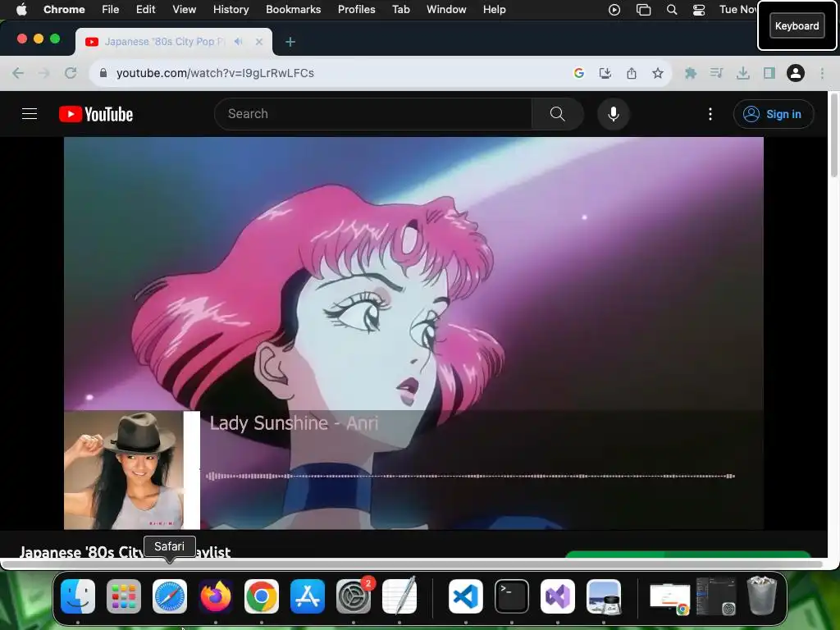Open System Settings from the Dock

[x=354, y=596]
